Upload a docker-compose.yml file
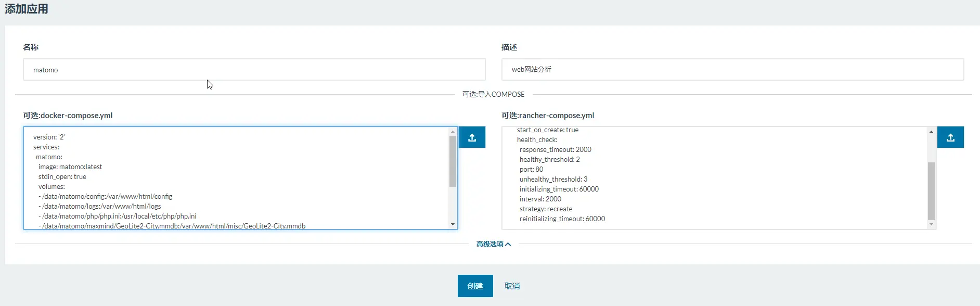Image resolution: width=980 pixels, height=306 pixels. [472, 137]
